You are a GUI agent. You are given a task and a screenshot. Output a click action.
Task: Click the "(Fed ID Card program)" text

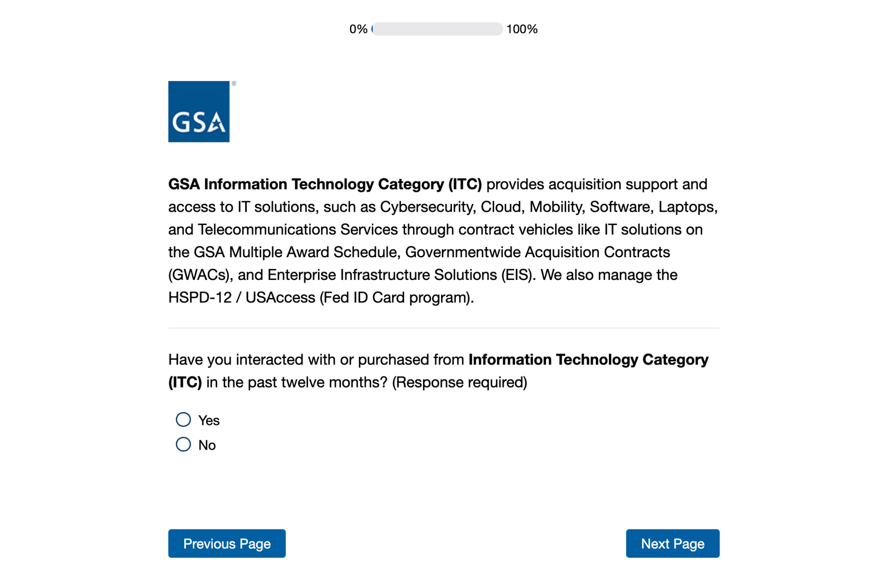[396, 297]
